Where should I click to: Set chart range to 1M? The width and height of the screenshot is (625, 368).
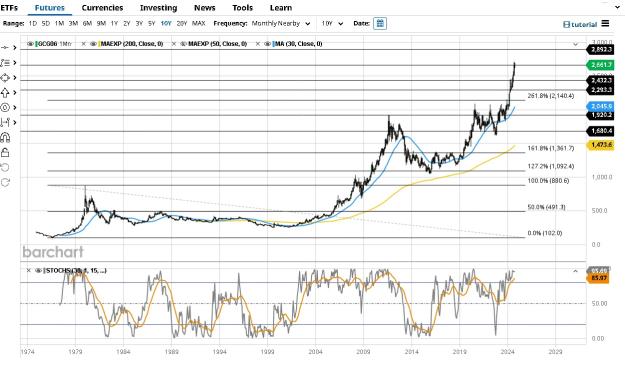pos(59,24)
